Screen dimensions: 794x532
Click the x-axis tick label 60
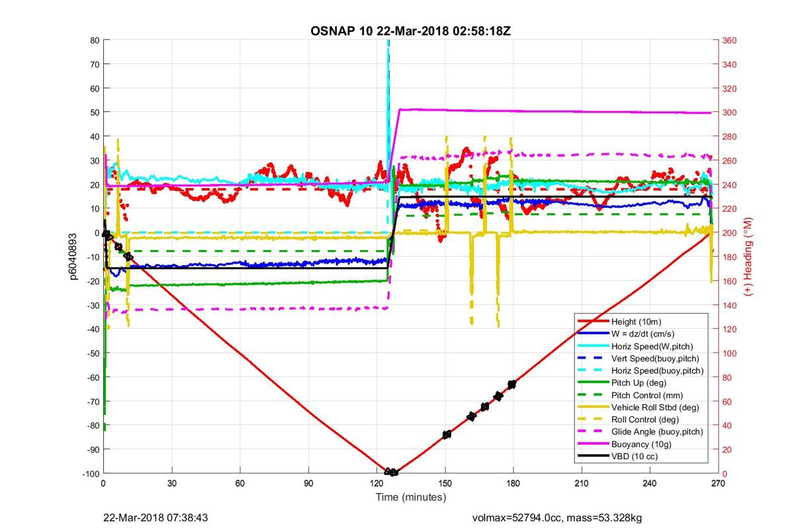(240, 484)
